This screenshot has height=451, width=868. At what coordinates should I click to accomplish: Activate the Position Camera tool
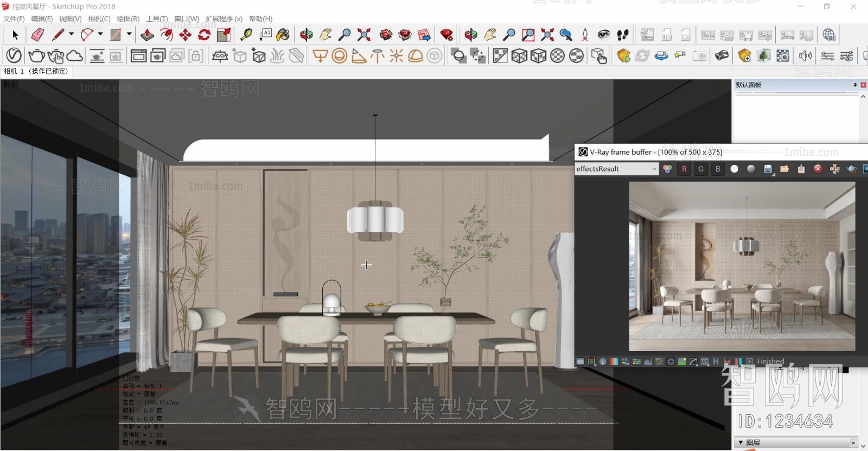tap(585, 35)
